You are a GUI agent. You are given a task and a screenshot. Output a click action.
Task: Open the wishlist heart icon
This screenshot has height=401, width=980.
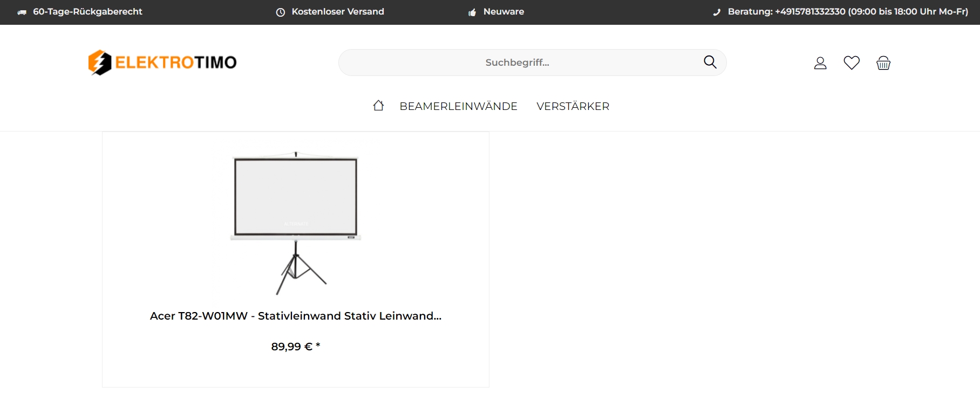(852, 63)
